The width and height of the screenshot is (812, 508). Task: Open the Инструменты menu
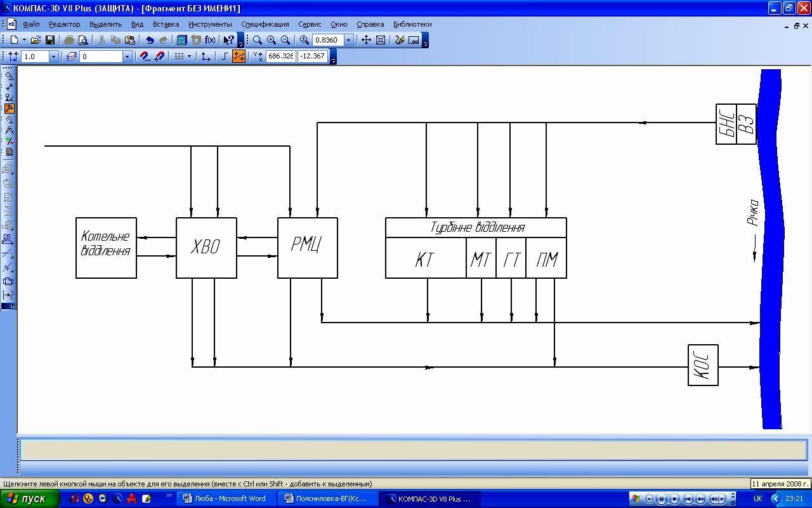pos(210,24)
